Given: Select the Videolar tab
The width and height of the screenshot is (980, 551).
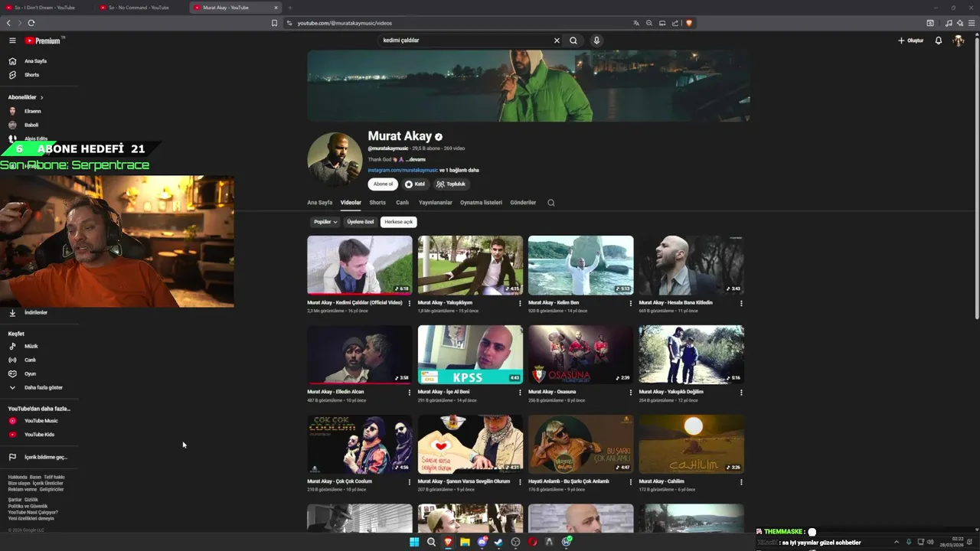Looking at the screenshot, I should 351,203.
